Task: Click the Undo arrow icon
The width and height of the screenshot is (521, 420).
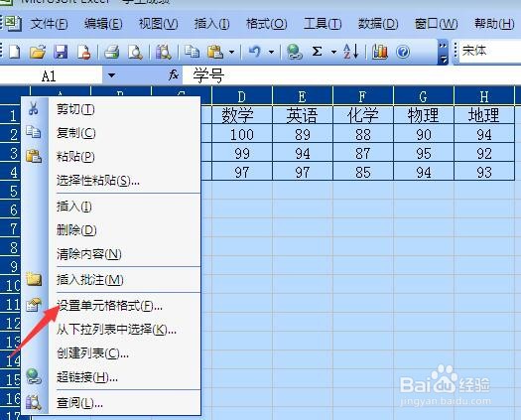Action: [255, 52]
